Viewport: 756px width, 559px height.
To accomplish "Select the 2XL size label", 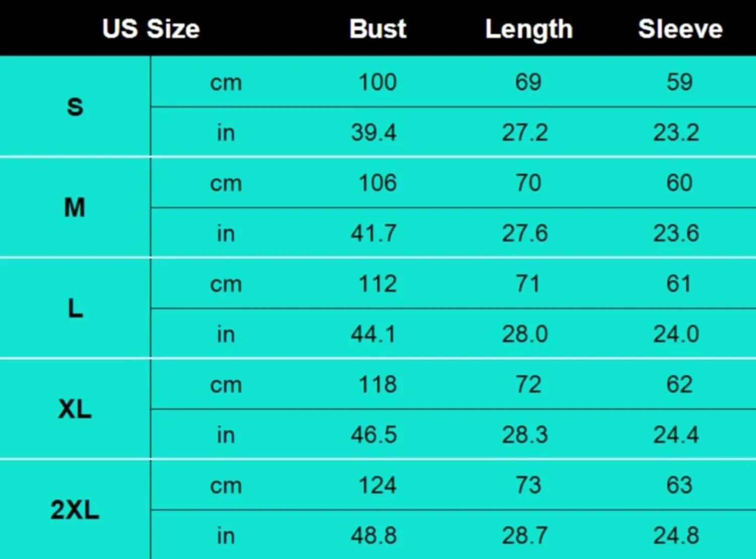I will [75, 510].
